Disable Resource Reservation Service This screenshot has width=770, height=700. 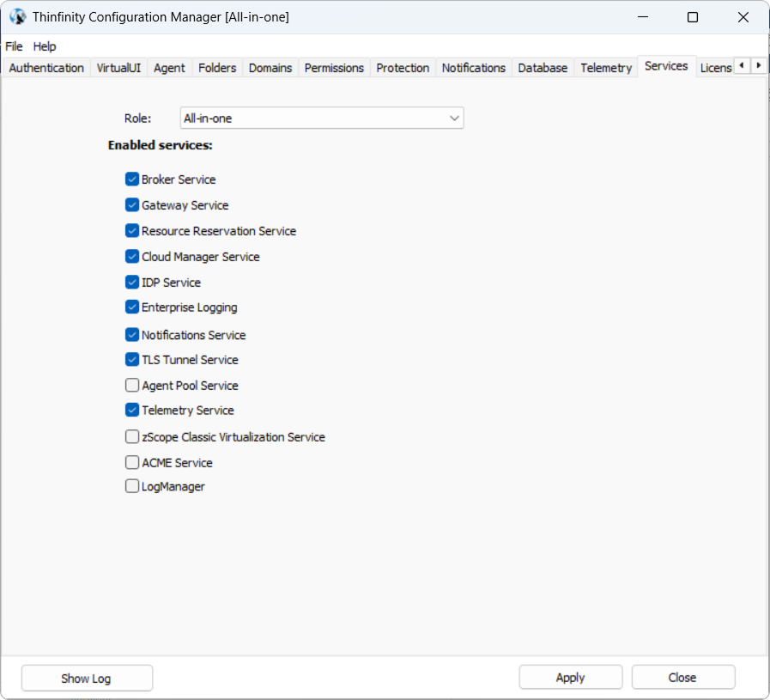tap(131, 230)
